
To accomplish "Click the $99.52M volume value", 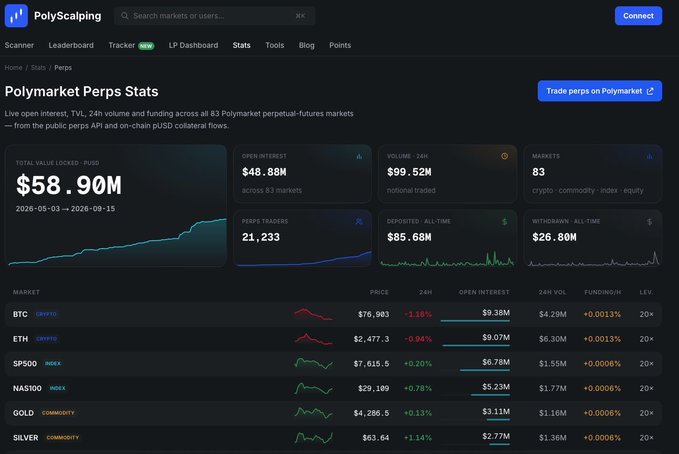I will click(409, 172).
